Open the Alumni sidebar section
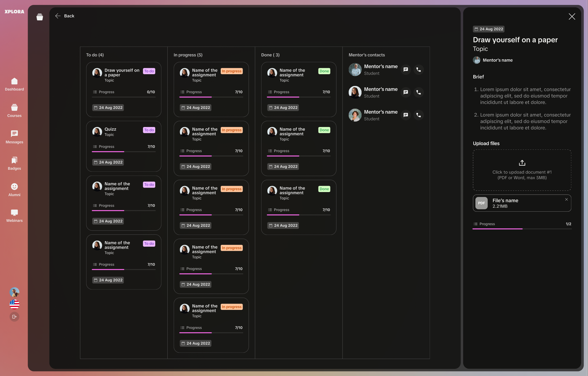588x376 pixels. click(14, 190)
